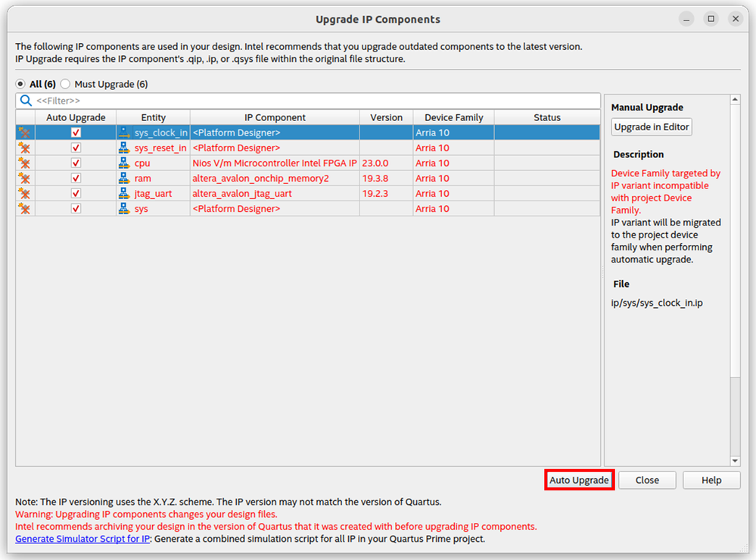This screenshot has width=756, height=560.
Task: Sort by the Version column header
Action: pos(386,117)
